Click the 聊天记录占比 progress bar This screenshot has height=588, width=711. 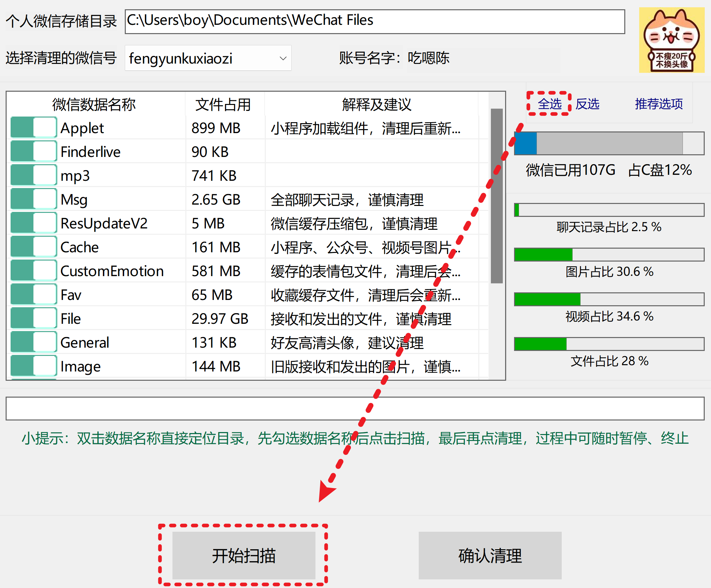click(609, 210)
